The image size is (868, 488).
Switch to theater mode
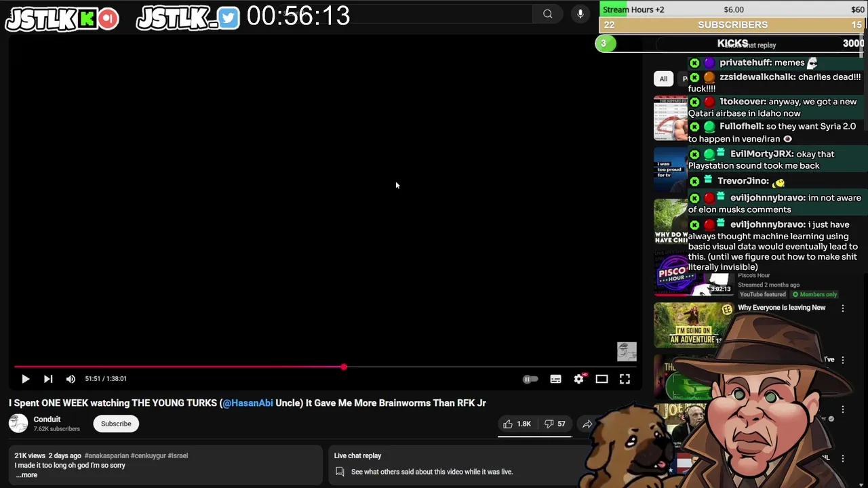point(601,379)
